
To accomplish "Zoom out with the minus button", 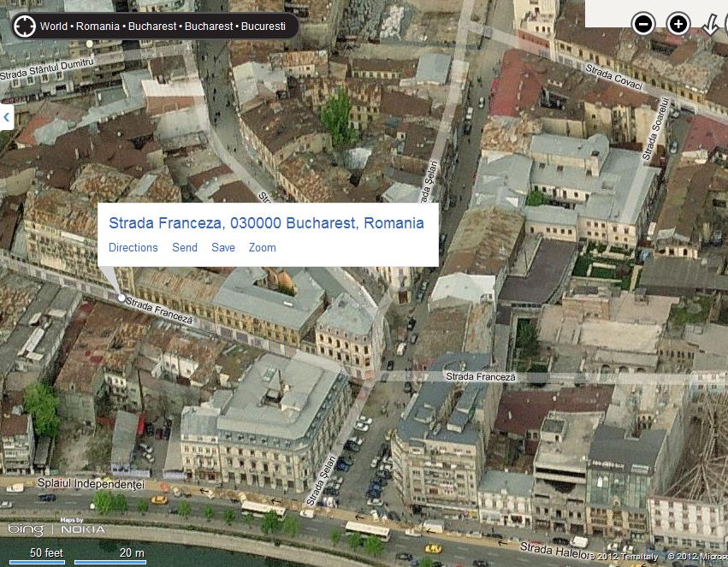I will click(x=643, y=24).
